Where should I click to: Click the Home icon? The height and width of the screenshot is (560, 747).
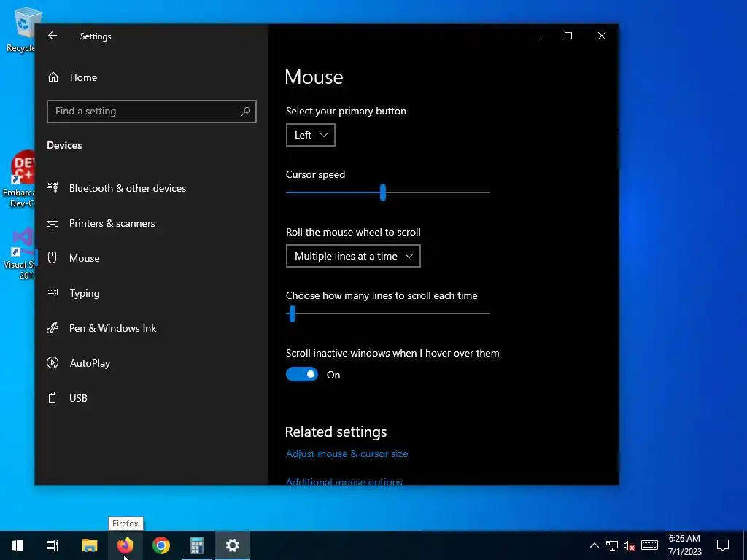click(x=53, y=77)
